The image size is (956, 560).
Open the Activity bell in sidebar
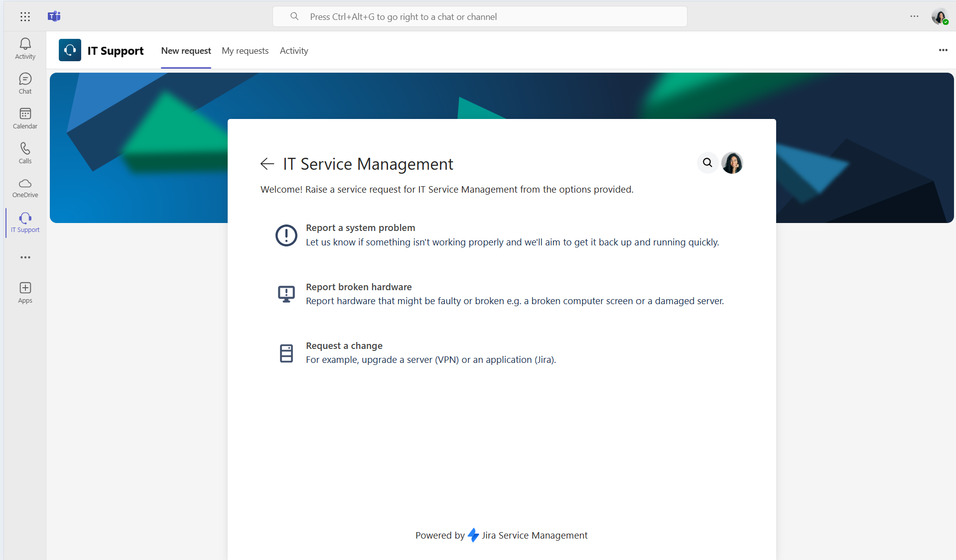pos(25,48)
